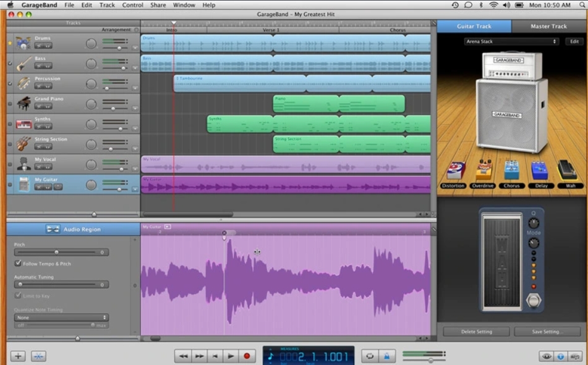Adjust the Automatic Tuning slider

click(61, 285)
